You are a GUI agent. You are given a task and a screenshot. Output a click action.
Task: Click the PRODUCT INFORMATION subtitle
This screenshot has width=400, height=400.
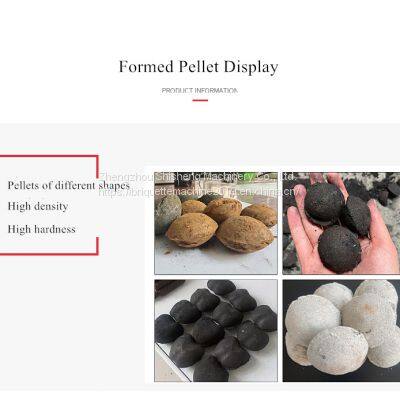point(200,91)
